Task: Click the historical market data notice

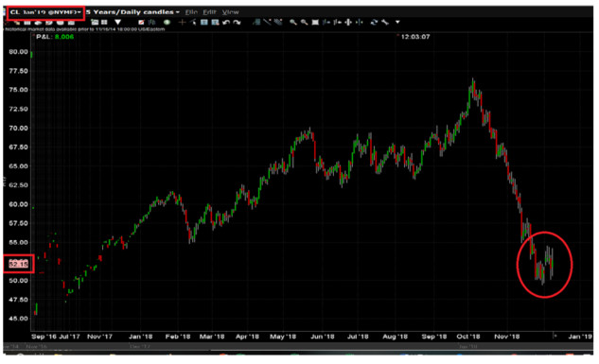Action: pyautogui.click(x=85, y=29)
